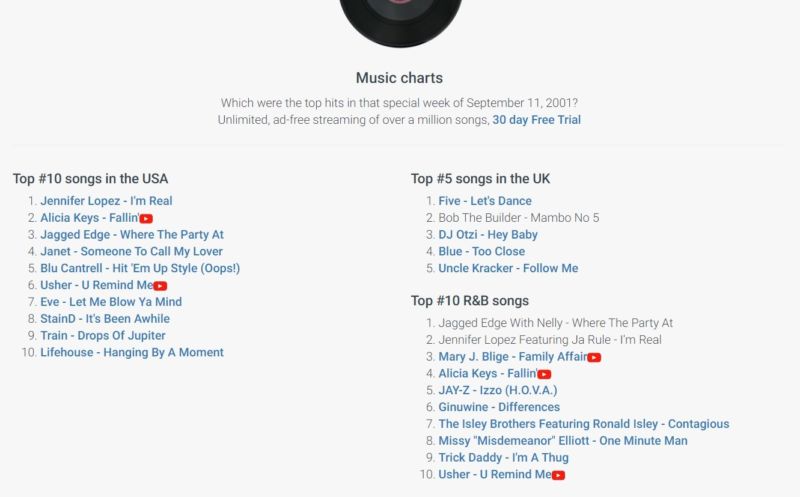Click Missy Elliott - One Minute Man
The width and height of the screenshot is (800, 497).
point(563,441)
